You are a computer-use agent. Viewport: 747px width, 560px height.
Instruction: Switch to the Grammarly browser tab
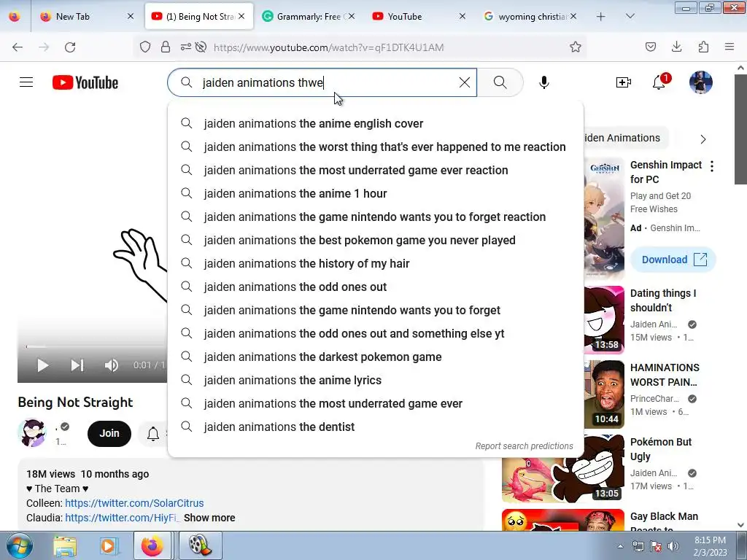pos(309,16)
